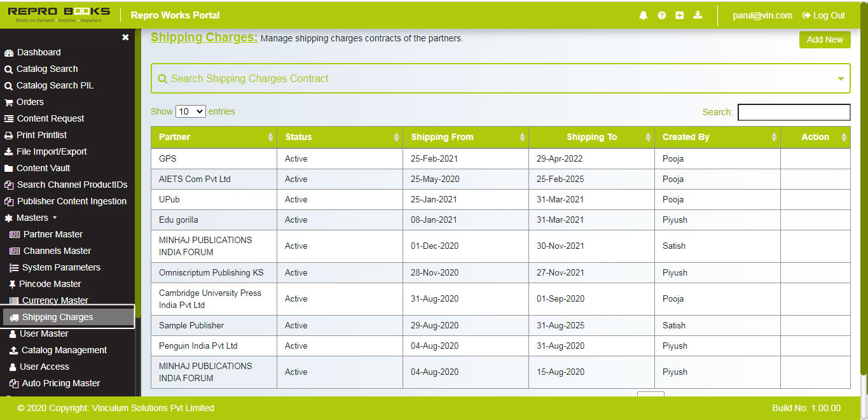Click the Add New button

click(824, 39)
